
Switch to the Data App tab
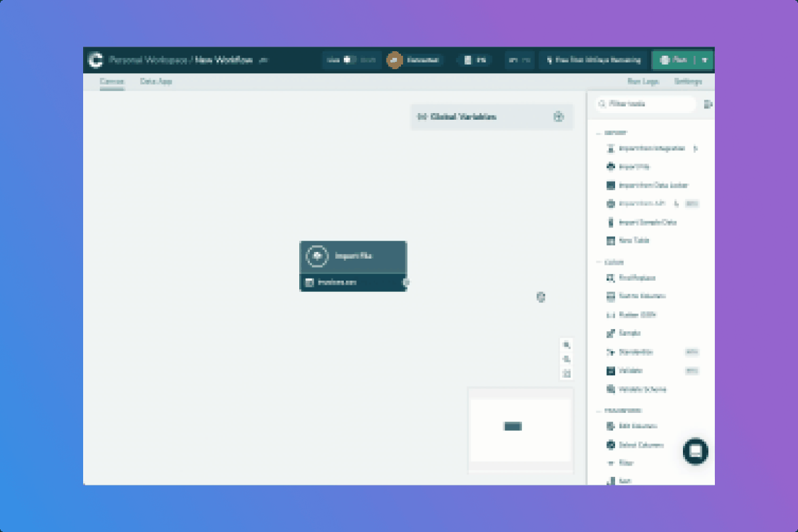156,82
